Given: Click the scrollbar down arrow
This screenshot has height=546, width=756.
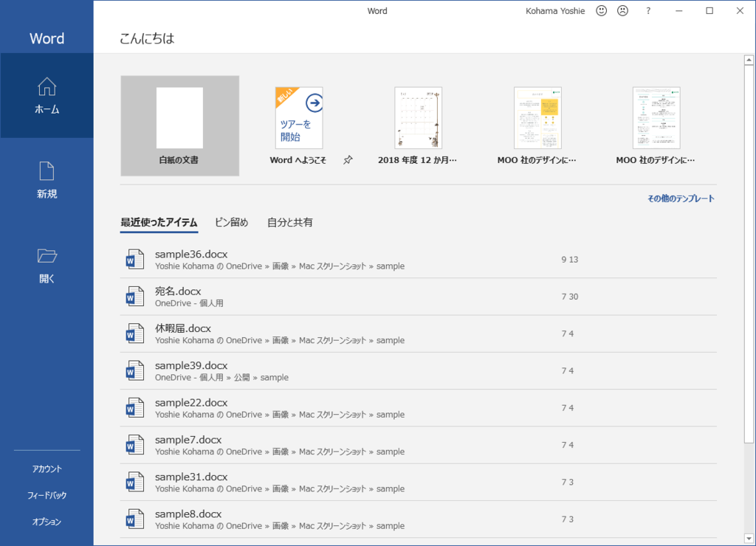Looking at the screenshot, I should tap(749, 539).
